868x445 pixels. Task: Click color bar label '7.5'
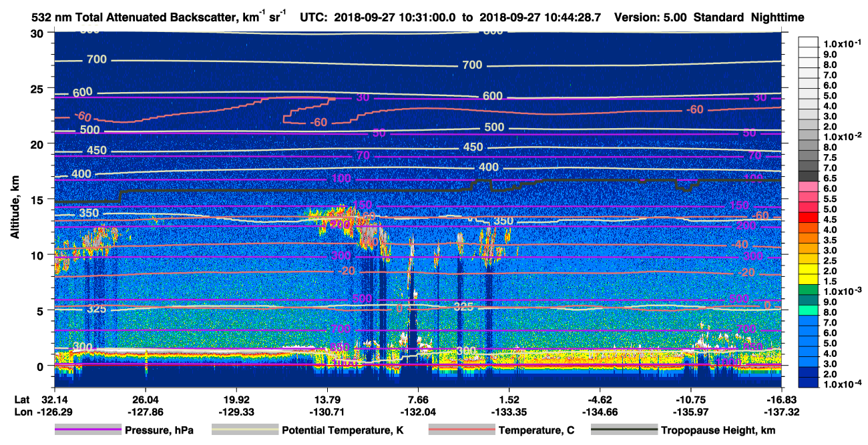coord(830,157)
